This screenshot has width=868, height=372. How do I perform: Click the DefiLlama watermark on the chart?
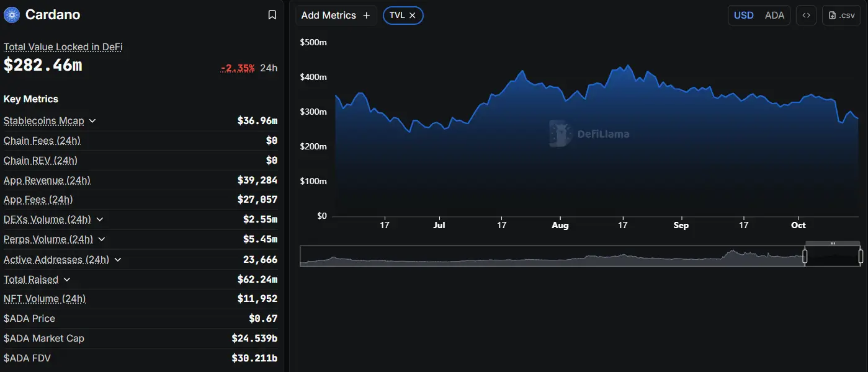589,132
